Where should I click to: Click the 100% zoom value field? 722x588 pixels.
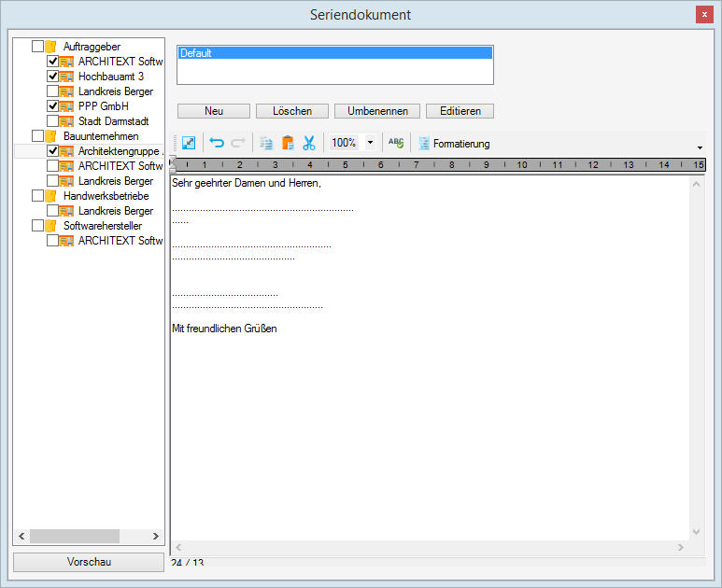point(346,143)
